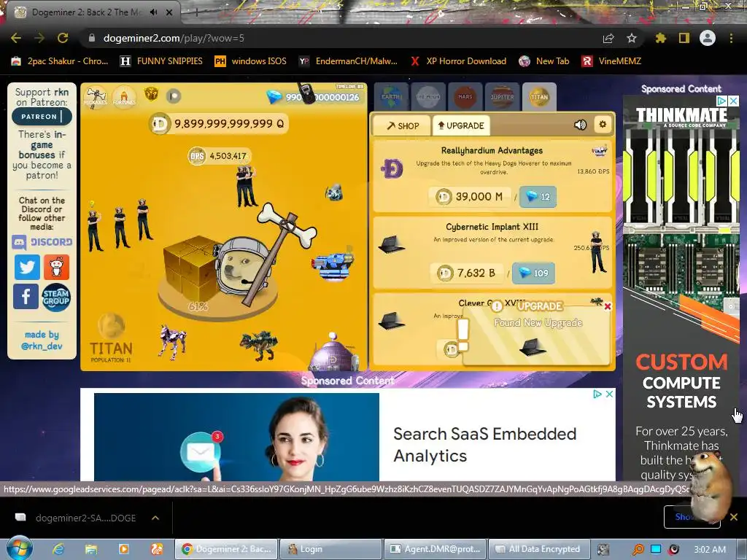This screenshot has width=747, height=560.
Task: Switch to the SHOP tab
Action: tap(403, 125)
